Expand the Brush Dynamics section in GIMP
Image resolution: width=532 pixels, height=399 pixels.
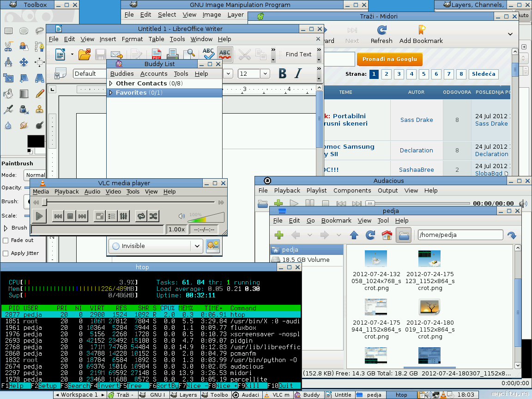click(6, 228)
